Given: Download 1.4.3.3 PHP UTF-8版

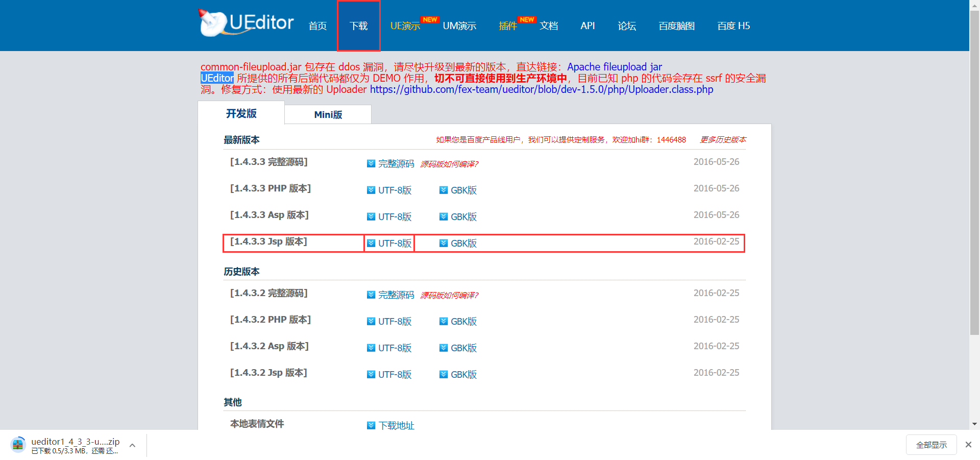Looking at the screenshot, I should point(395,190).
